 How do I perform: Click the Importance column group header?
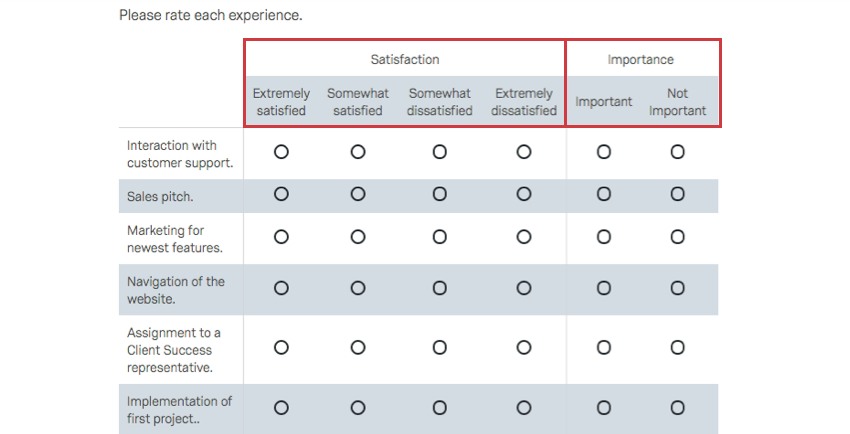click(641, 60)
